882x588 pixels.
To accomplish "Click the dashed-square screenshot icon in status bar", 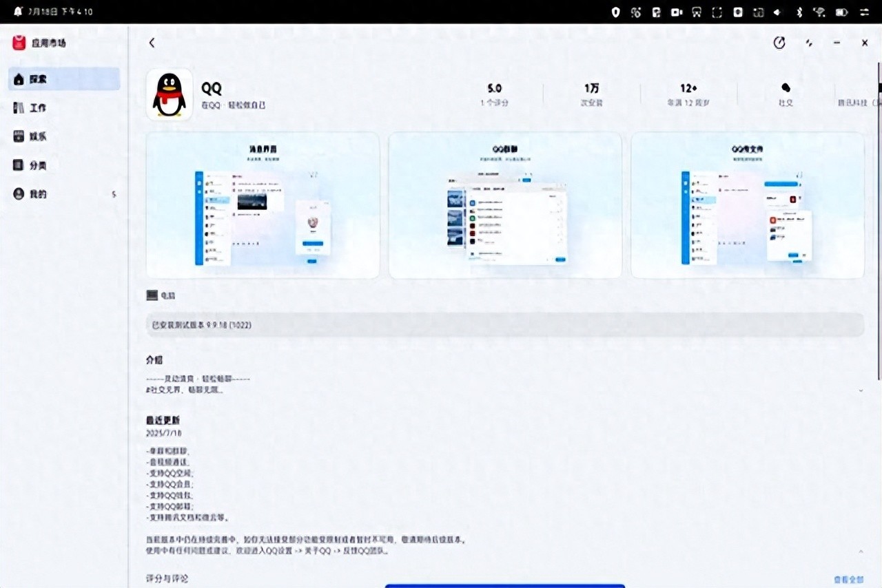I will tap(717, 12).
